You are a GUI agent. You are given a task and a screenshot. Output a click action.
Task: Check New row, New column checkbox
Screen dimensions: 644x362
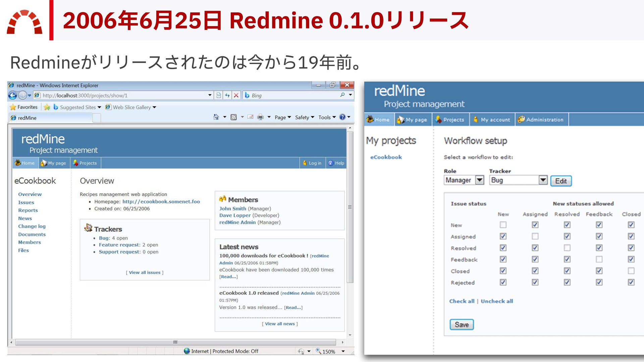(x=503, y=225)
